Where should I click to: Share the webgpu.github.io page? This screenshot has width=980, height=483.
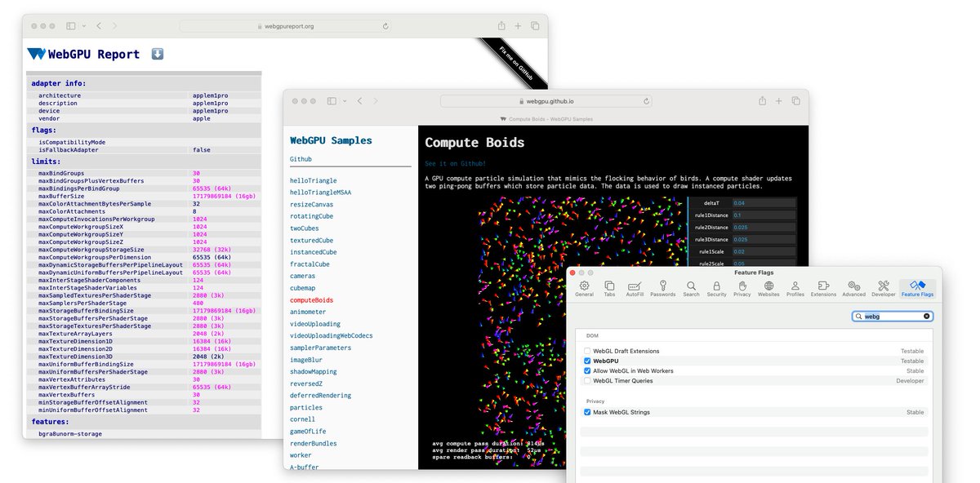coord(762,100)
